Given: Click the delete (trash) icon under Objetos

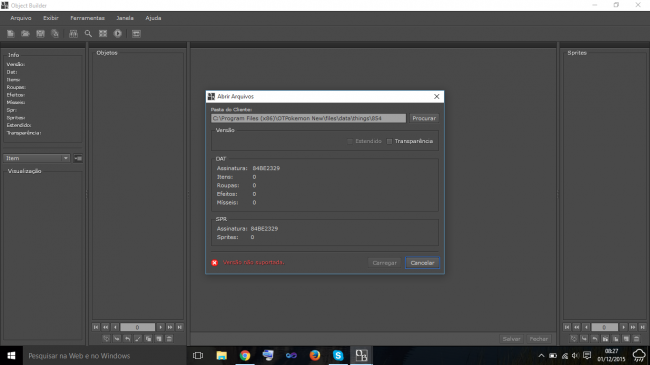Looking at the screenshot, I should point(169,339).
